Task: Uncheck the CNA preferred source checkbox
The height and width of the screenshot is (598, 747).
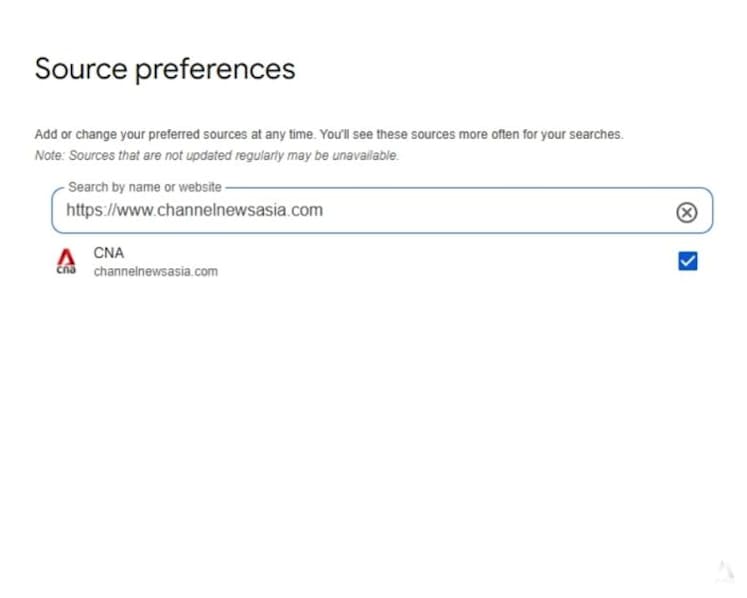Action: pos(687,261)
